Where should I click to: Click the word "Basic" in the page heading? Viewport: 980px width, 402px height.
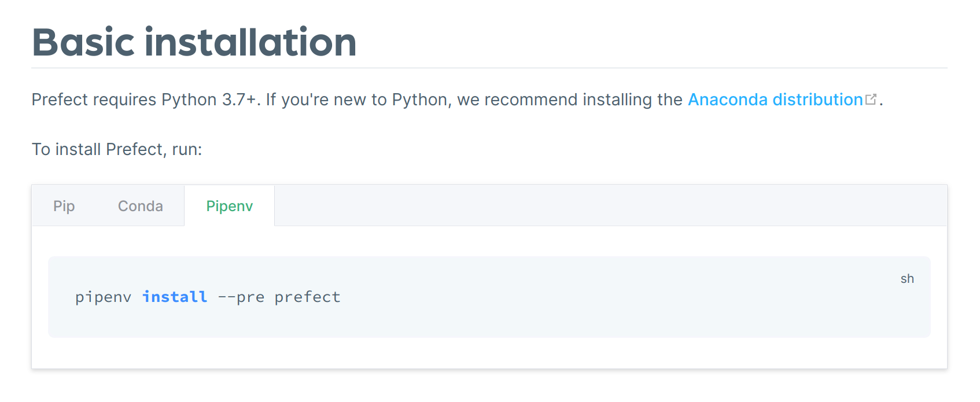click(x=83, y=42)
